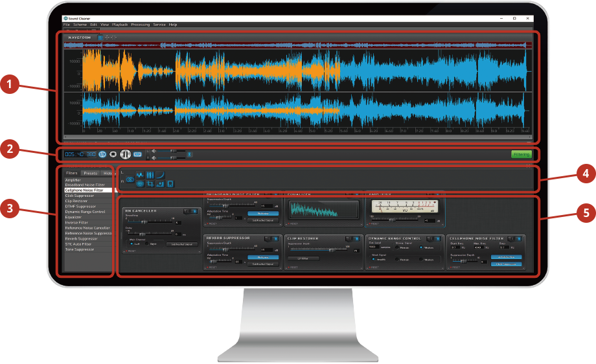Viewport: 596px width, 364px height.
Task: Open the Help menu
Action: click(173, 25)
